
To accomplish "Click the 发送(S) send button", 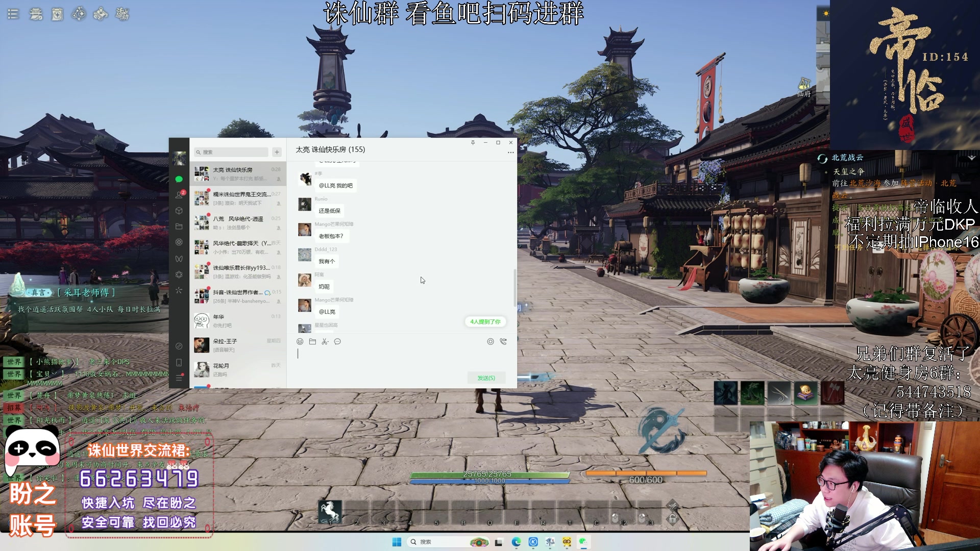I will click(x=486, y=378).
